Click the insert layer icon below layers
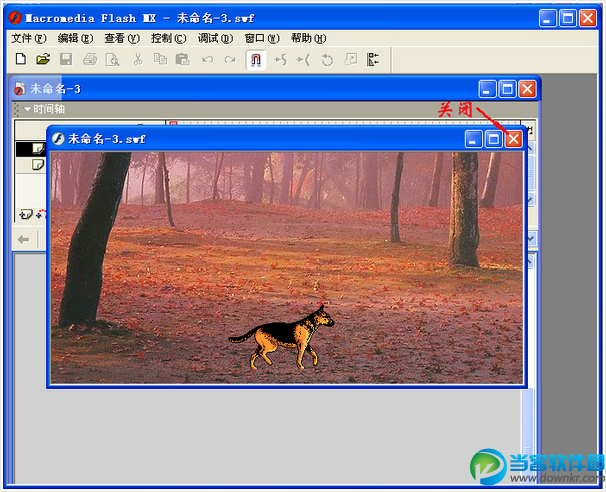This screenshot has width=606, height=492. (x=26, y=214)
